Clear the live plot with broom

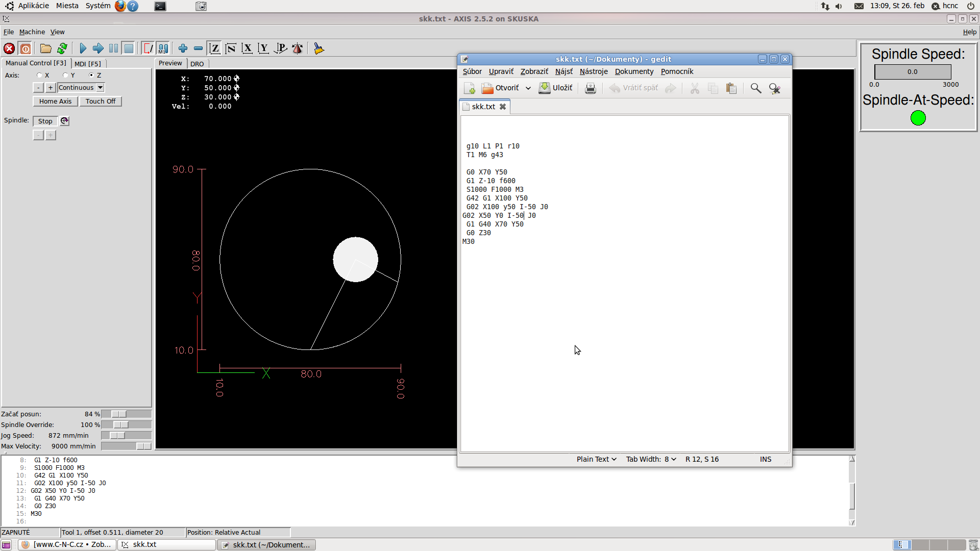click(318, 48)
